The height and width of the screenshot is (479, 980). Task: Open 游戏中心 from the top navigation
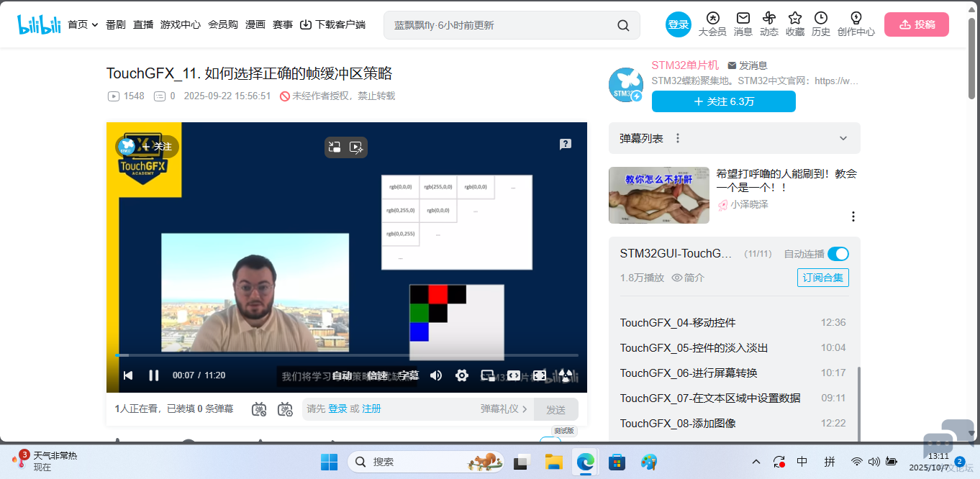click(x=181, y=24)
